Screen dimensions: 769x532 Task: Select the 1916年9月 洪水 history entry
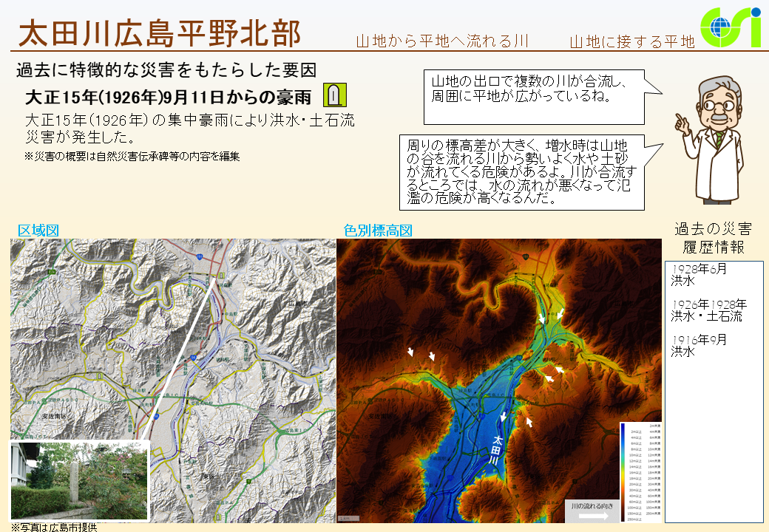click(x=699, y=346)
